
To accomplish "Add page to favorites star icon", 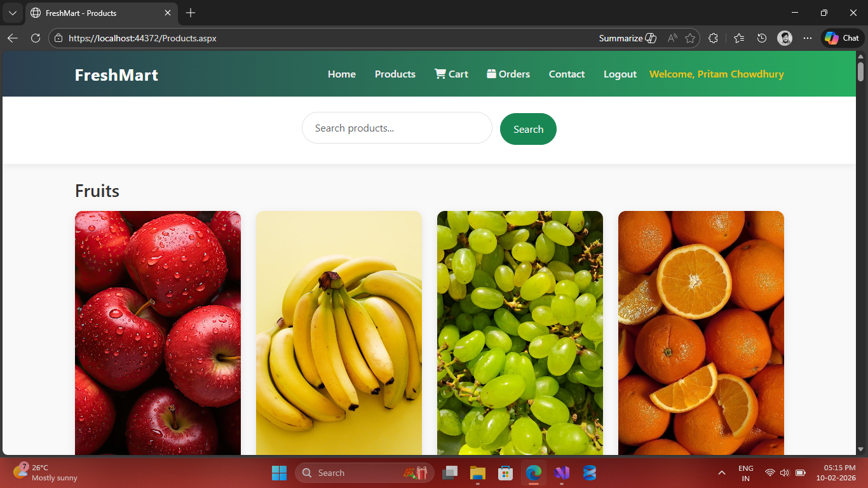I will pos(690,38).
